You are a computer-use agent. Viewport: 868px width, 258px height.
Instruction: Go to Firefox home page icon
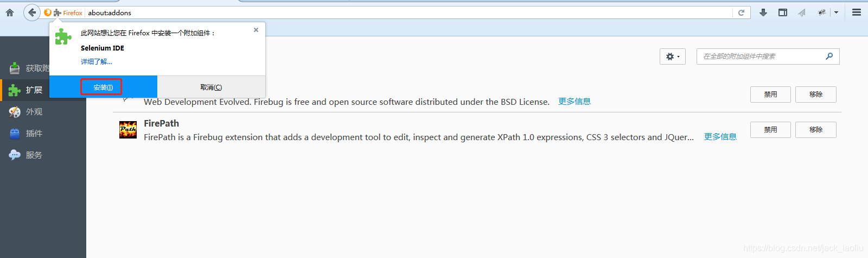tap(10, 12)
